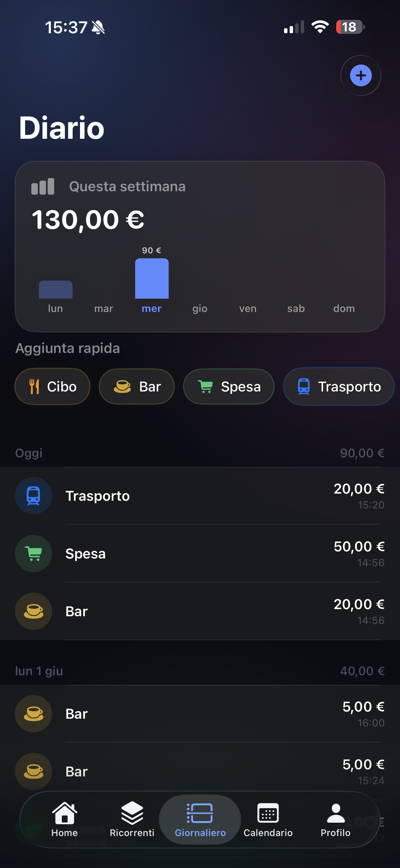Quick add a Spesa expense

coord(229,387)
